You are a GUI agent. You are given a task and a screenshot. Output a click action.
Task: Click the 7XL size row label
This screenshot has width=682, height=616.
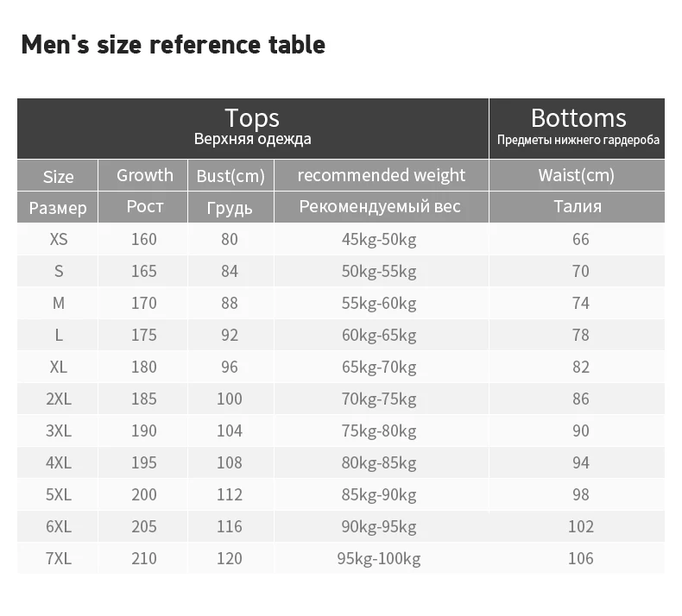coord(59,558)
